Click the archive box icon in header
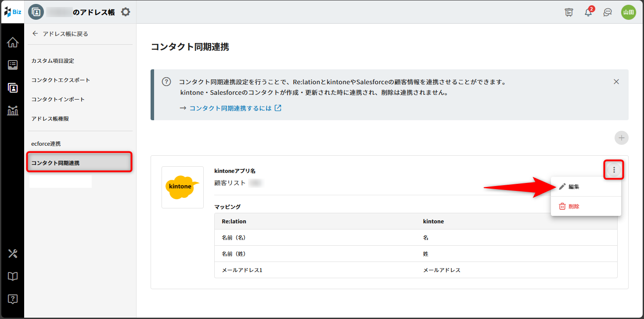 (x=569, y=12)
